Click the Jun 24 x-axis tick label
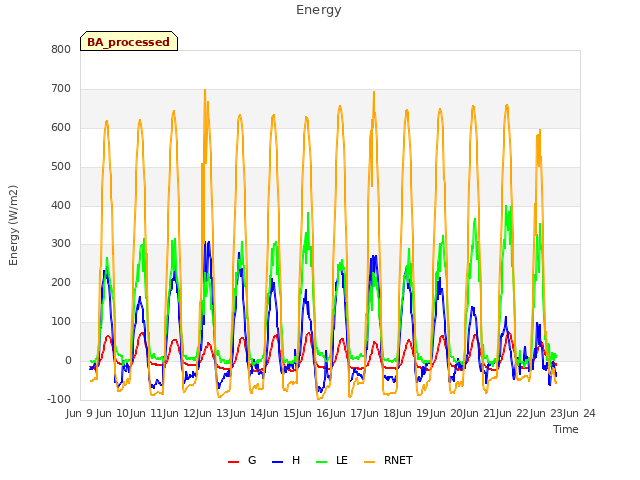This screenshot has width=640, height=480. click(580, 413)
